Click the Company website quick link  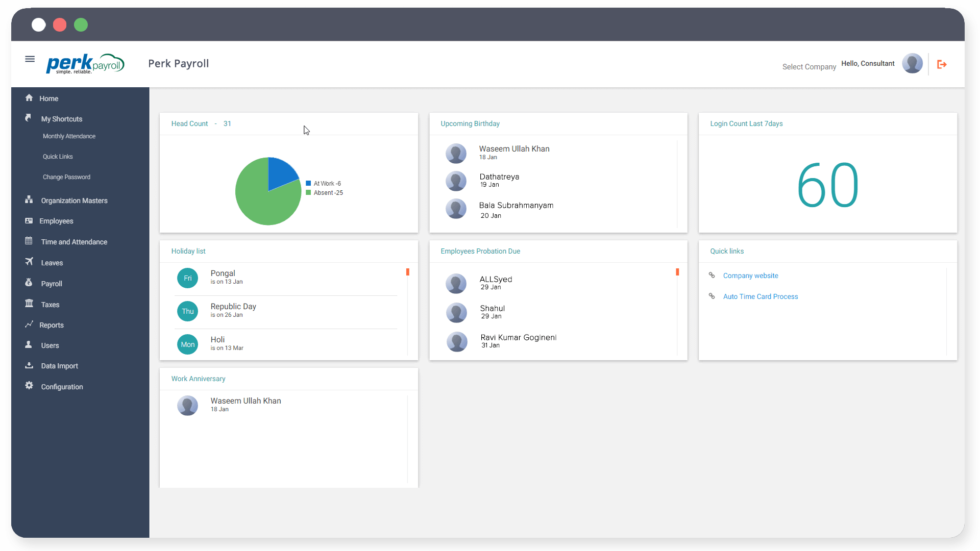tap(750, 275)
